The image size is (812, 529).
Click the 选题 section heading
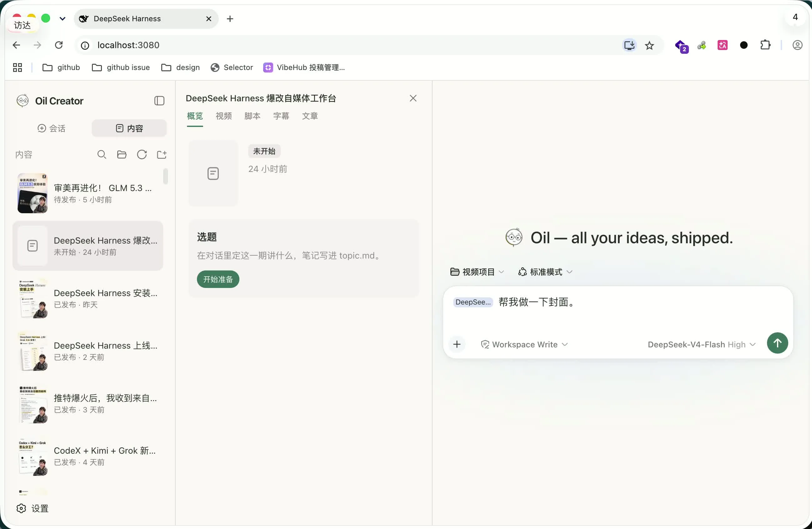point(207,237)
